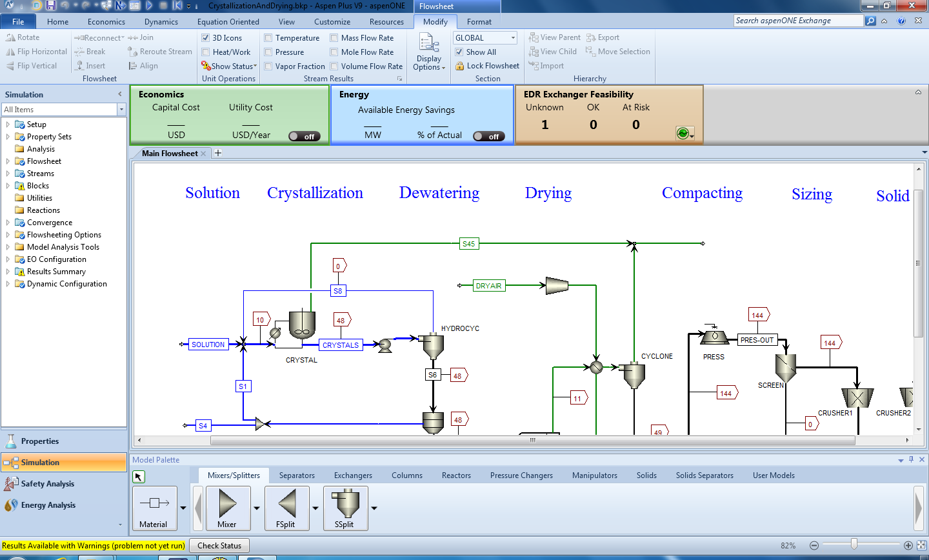Select the CRUSHER1 block icon
Image resolution: width=929 pixels, height=560 pixels.
point(857,397)
